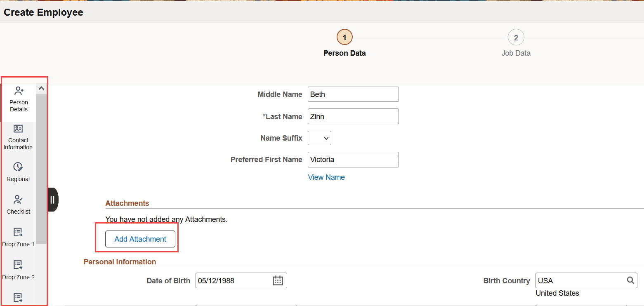Click inside the Date of Birth field
644x306 pixels.
[233, 280]
